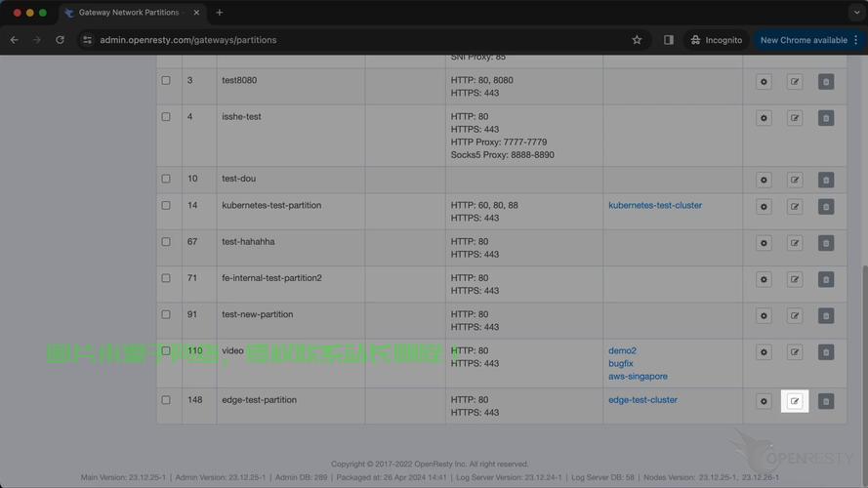Open a new browser tab
The image size is (868, 488).
(x=220, y=12)
